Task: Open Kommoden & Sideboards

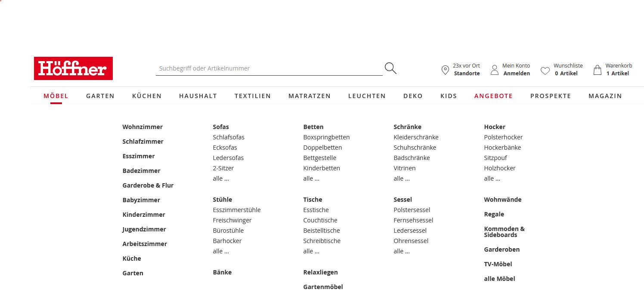Action: coord(504,231)
